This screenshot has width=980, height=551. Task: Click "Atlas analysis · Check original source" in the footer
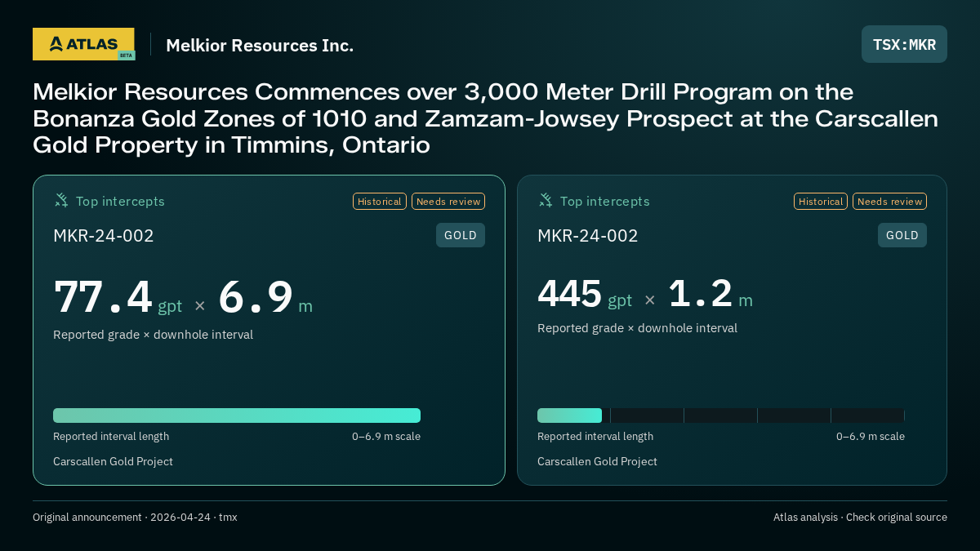[860, 518]
